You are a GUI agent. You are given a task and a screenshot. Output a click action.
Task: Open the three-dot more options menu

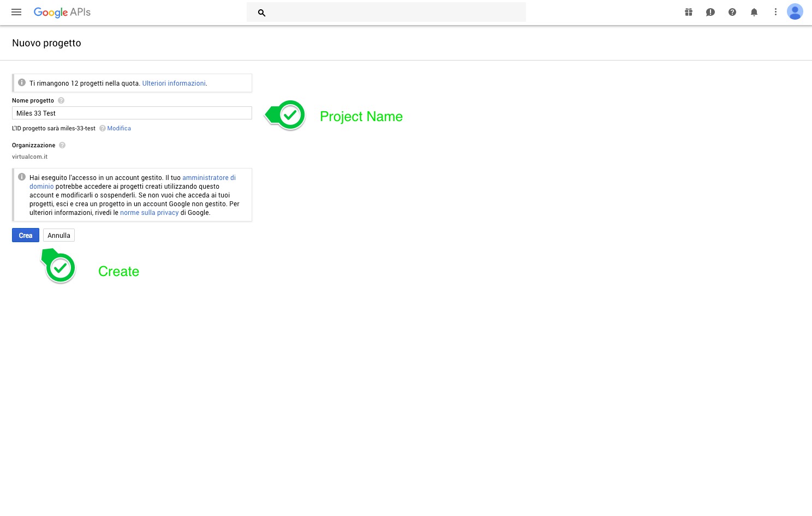tap(775, 12)
